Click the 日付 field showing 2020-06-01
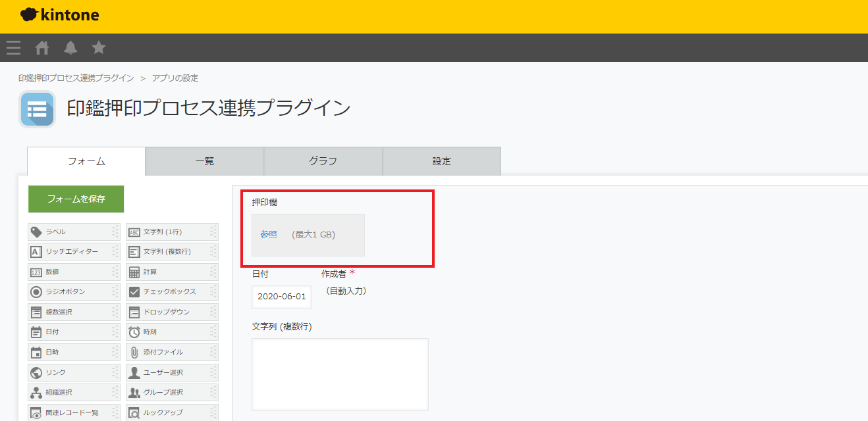The image size is (868, 421). click(x=282, y=297)
